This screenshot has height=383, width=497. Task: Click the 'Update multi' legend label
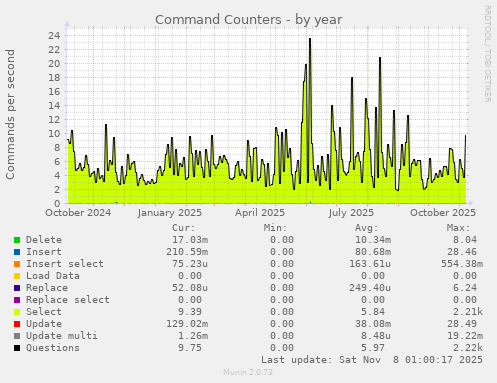[x=62, y=336]
